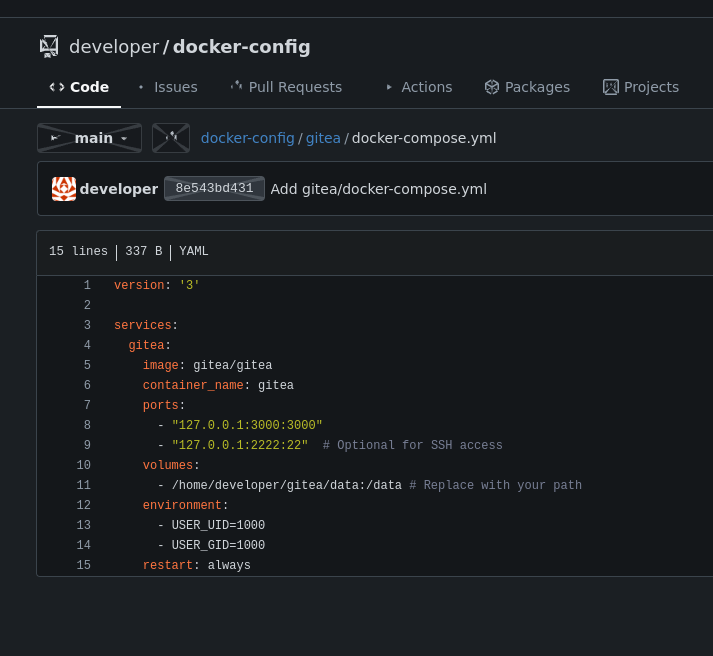
Task: Open the main branch dropdown
Action: pos(89,138)
